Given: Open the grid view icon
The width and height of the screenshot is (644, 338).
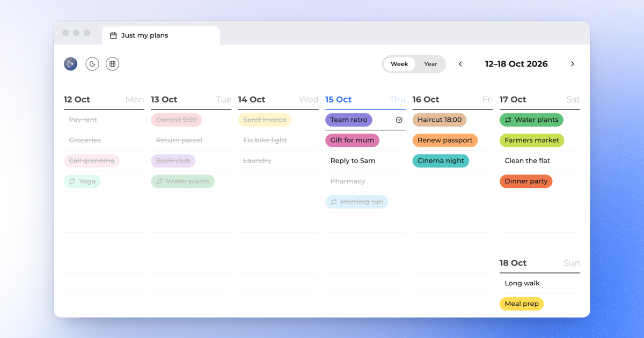Looking at the screenshot, I should 112,64.
